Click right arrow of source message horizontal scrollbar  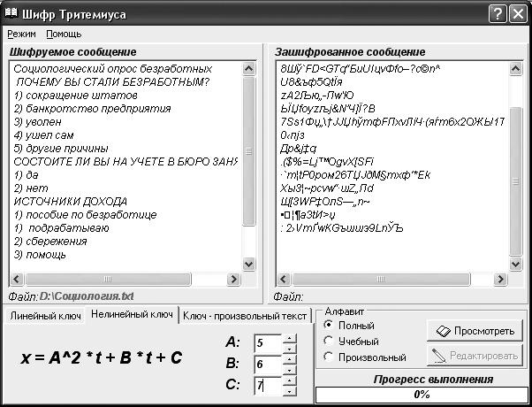pyautogui.click(x=233, y=280)
